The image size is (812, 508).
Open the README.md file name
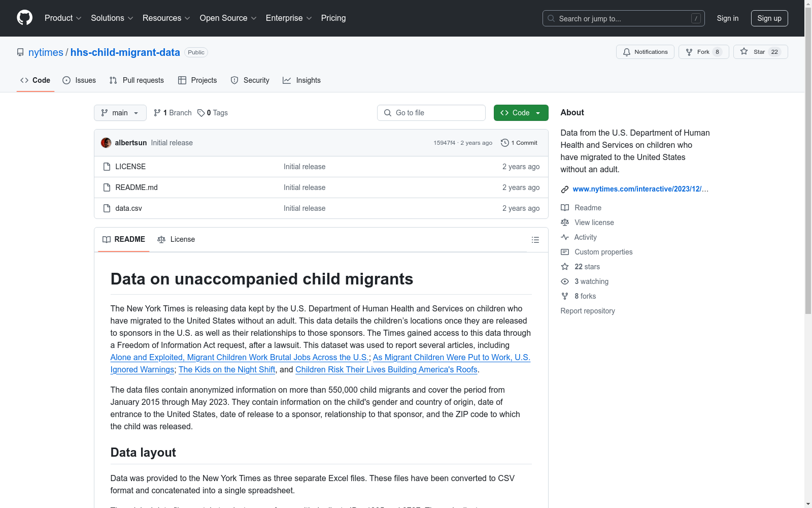[137, 187]
